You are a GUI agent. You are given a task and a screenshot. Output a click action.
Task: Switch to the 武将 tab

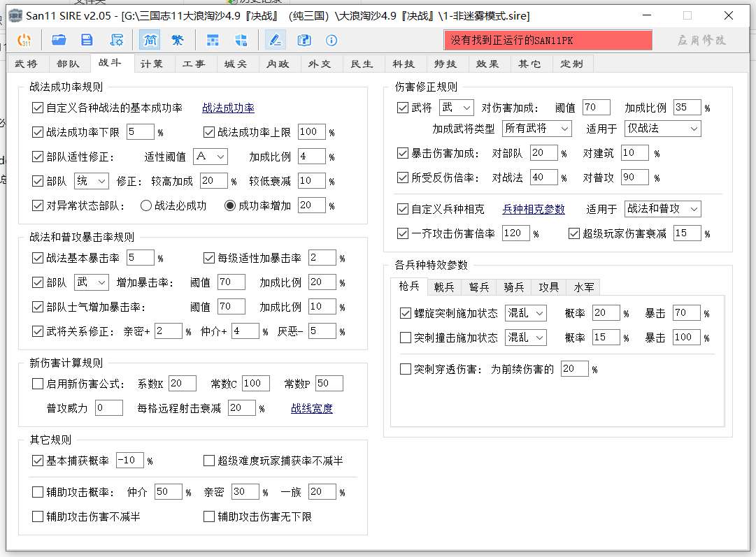point(26,64)
